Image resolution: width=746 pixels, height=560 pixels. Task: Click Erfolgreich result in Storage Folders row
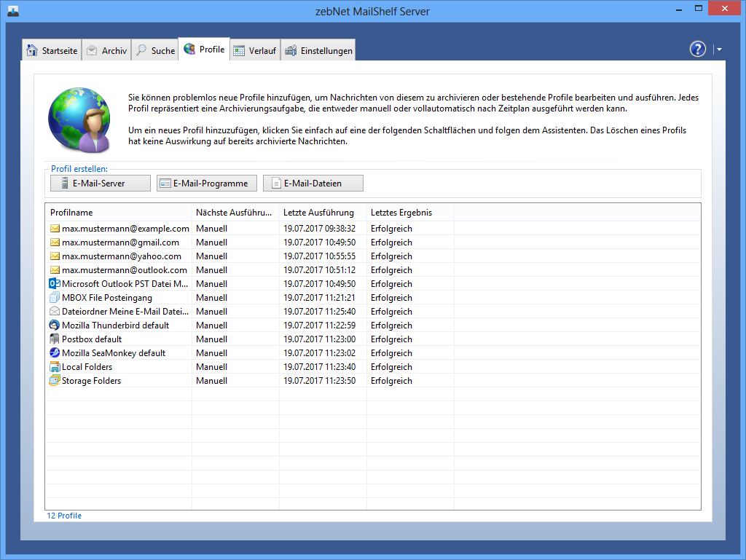pyautogui.click(x=391, y=380)
